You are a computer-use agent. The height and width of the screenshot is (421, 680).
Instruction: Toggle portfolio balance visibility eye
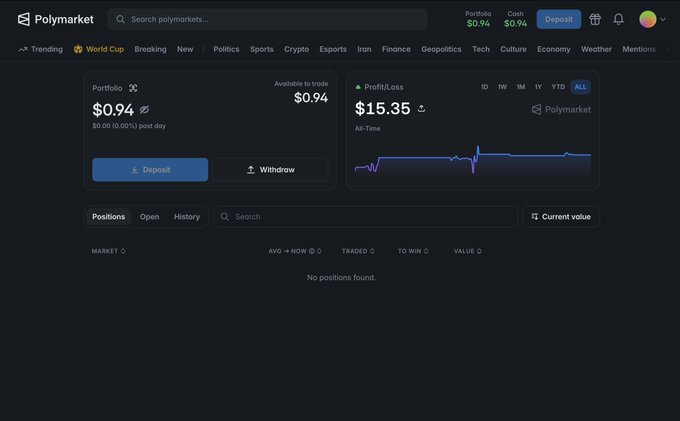(x=144, y=110)
